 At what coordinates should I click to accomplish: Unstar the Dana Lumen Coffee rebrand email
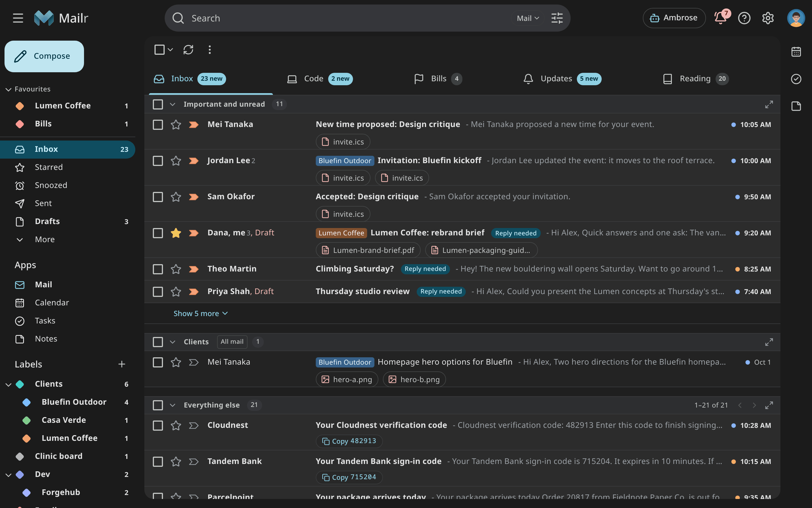[x=176, y=233]
